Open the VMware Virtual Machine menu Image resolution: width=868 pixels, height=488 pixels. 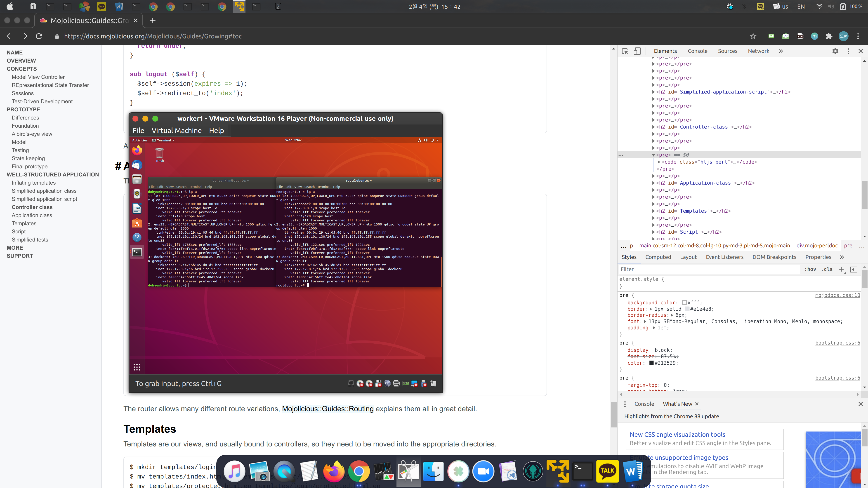[x=177, y=131]
